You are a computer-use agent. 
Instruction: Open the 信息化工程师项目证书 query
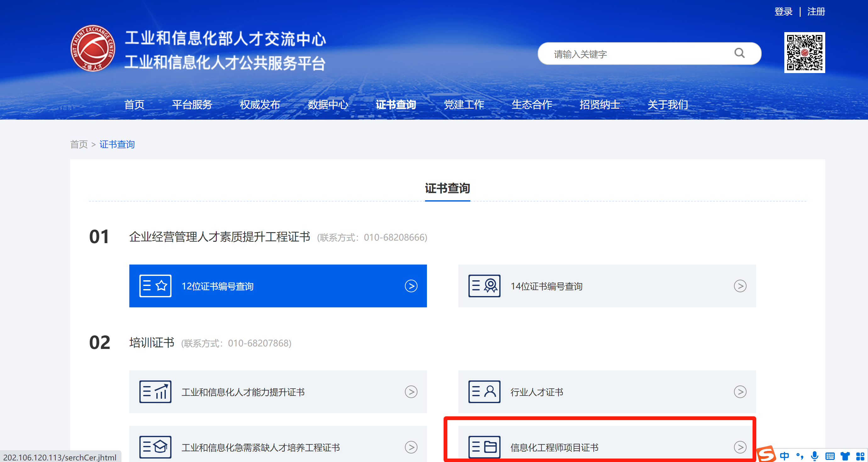click(607, 444)
